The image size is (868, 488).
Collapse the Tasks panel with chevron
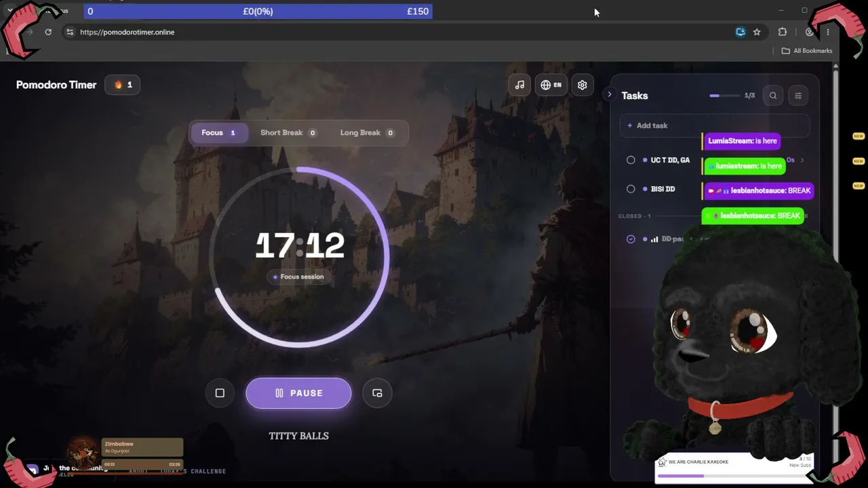(610, 95)
